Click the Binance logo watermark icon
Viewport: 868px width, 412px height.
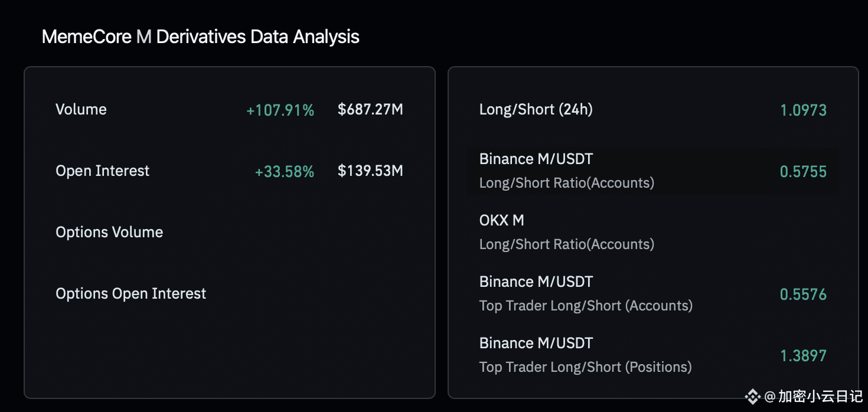(x=753, y=396)
